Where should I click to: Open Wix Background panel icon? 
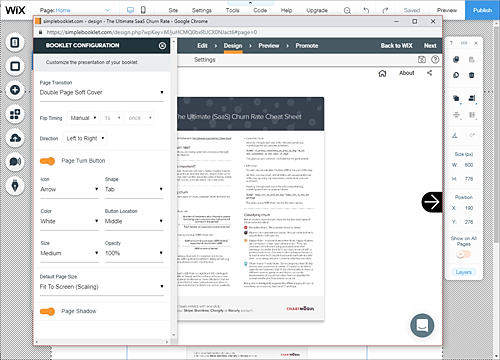(x=15, y=66)
